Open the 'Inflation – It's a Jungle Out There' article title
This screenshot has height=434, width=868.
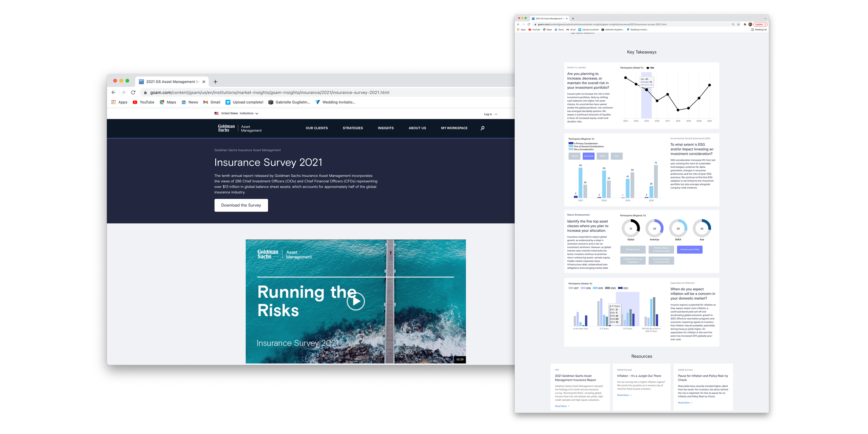[639, 376]
